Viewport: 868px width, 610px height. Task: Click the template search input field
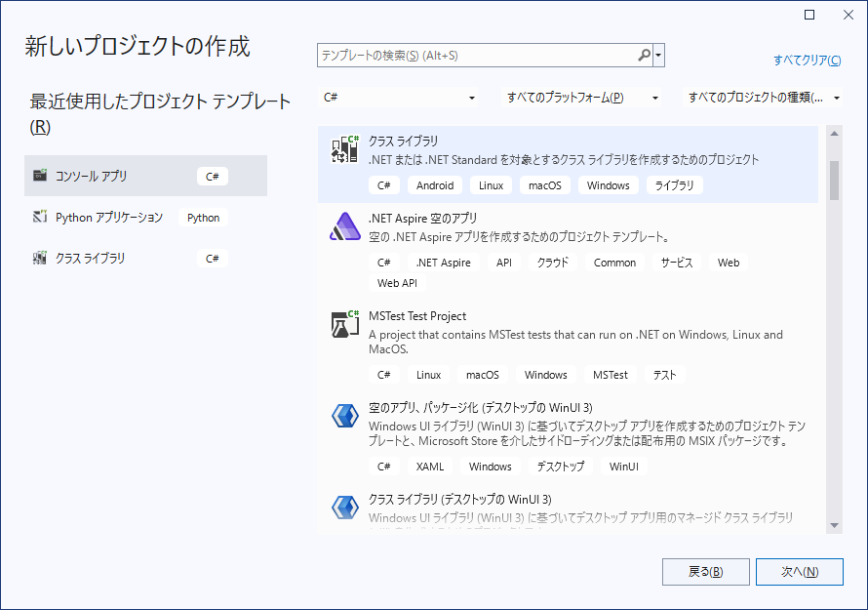point(478,56)
